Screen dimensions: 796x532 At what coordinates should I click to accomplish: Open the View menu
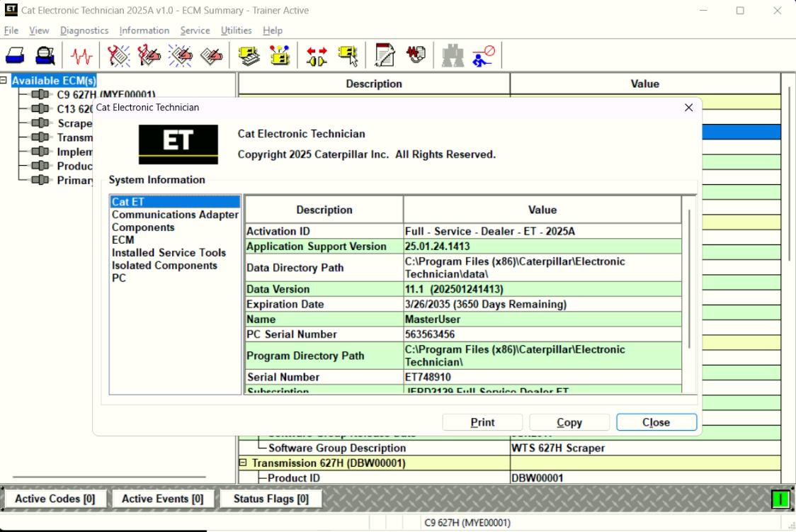pos(39,30)
